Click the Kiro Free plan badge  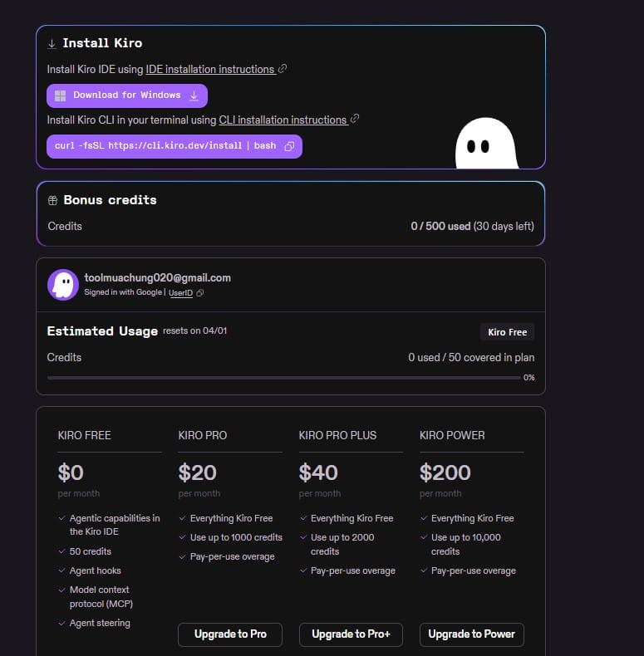pyautogui.click(x=507, y=332)
